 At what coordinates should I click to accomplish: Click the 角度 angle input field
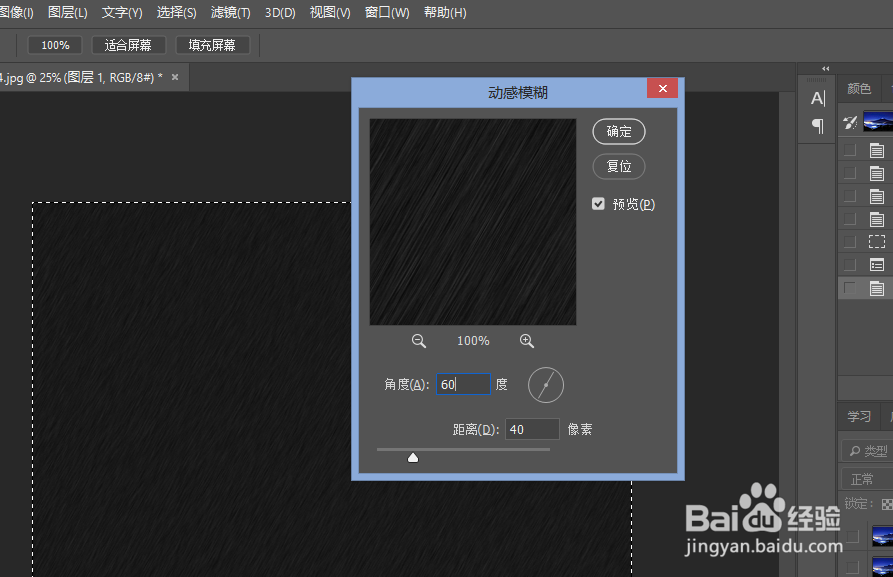coord(462,384)
